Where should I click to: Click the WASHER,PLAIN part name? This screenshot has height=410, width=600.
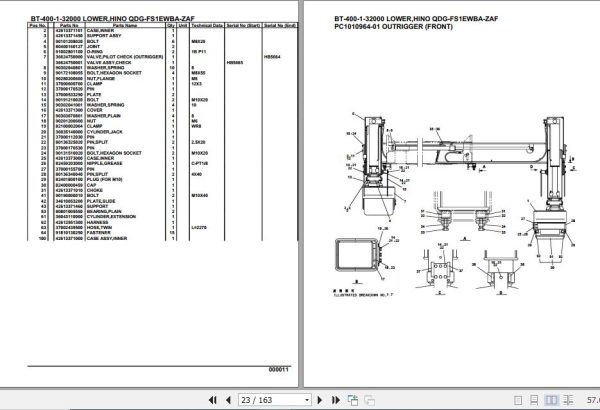pos(104,116)
